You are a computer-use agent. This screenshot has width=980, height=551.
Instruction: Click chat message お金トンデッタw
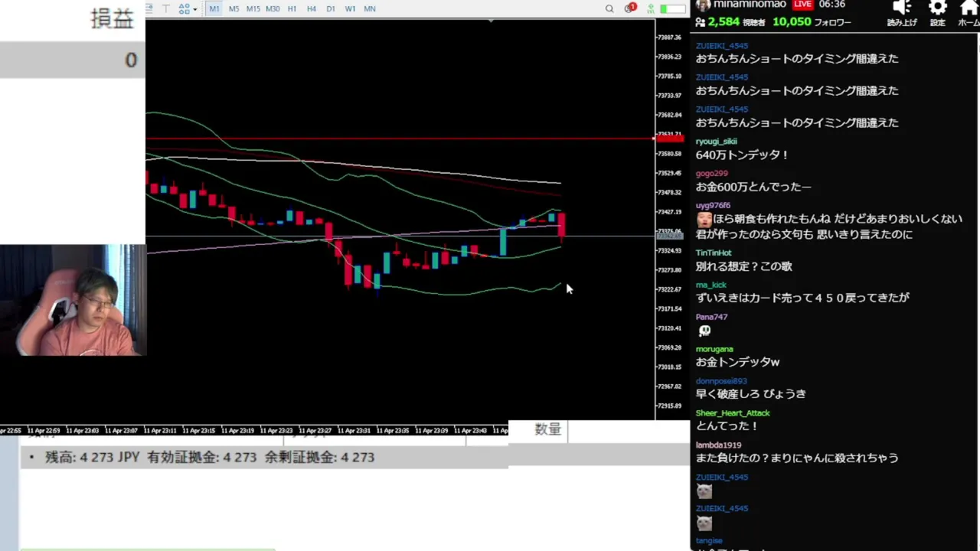click(x=737, y=361)
